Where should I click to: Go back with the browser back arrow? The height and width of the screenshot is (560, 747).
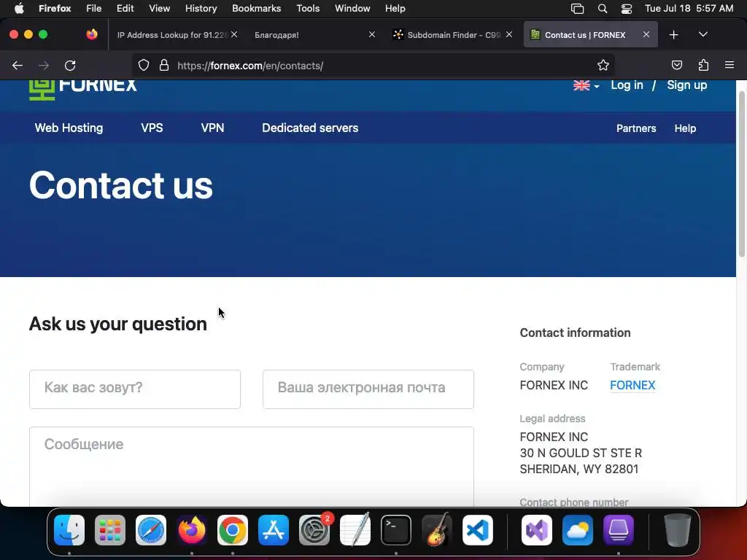coord(18,66)
